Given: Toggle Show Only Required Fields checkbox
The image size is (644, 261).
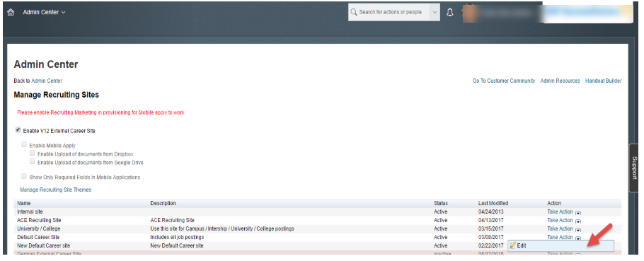Looking at the screenshot, I should pyautogui.click(x=24, y=176).
